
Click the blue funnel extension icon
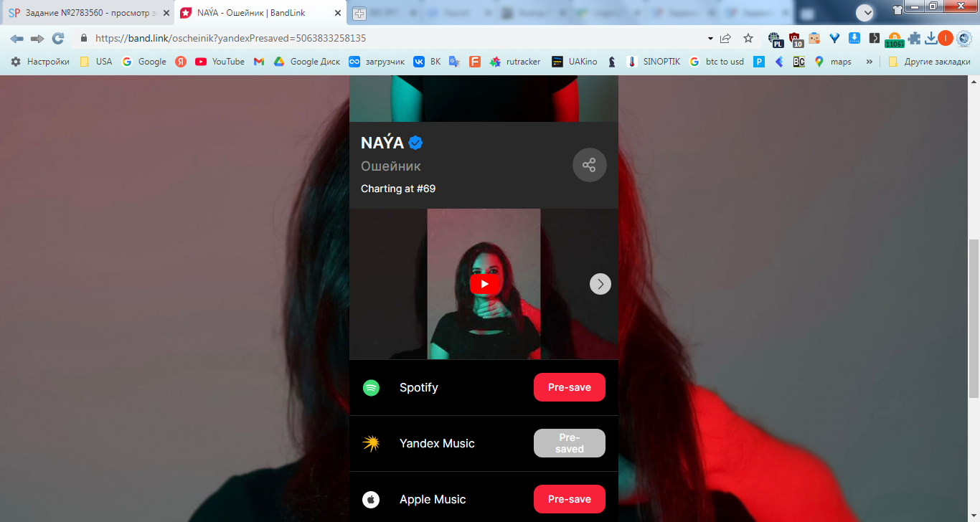(x=834, y=39)
